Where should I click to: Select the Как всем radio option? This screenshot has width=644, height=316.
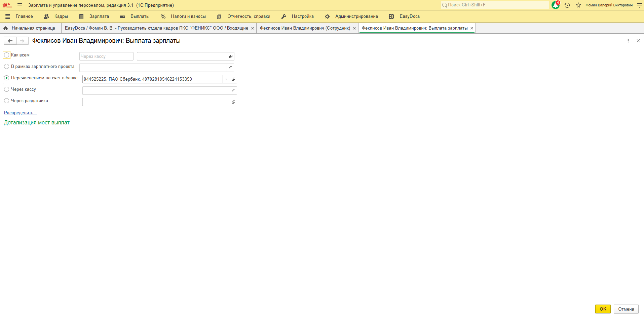(x=7, y=55)
